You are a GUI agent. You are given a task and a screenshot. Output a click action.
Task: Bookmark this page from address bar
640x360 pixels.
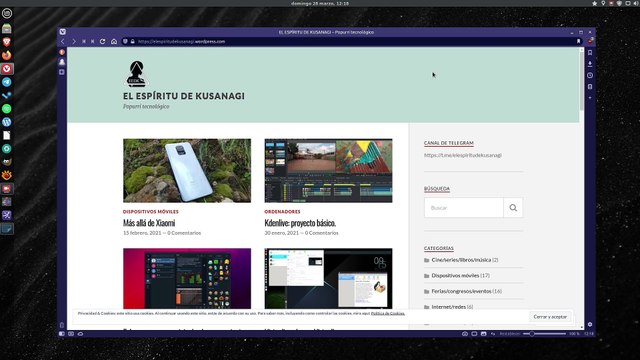tap(578, 41)
